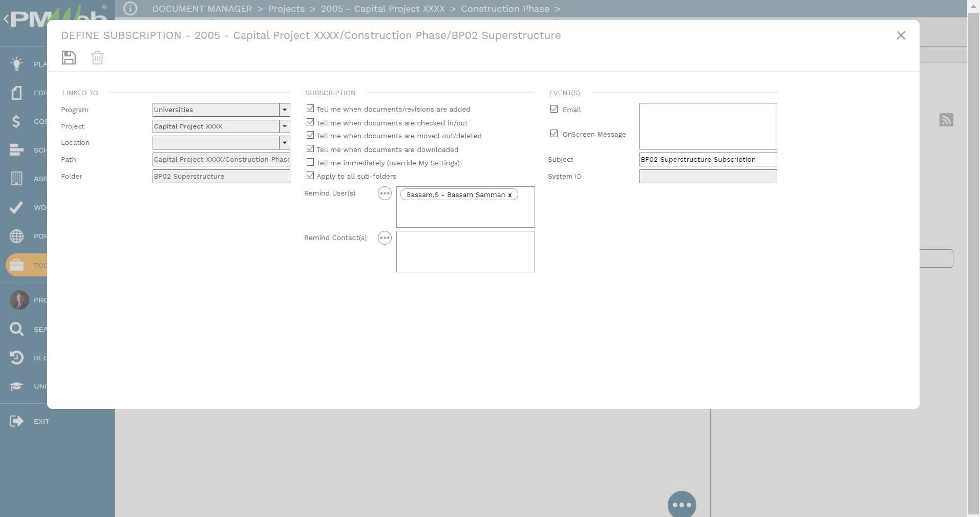
Task: Uncheck the Email event checkbox
Action: click(x=554, y=109)
